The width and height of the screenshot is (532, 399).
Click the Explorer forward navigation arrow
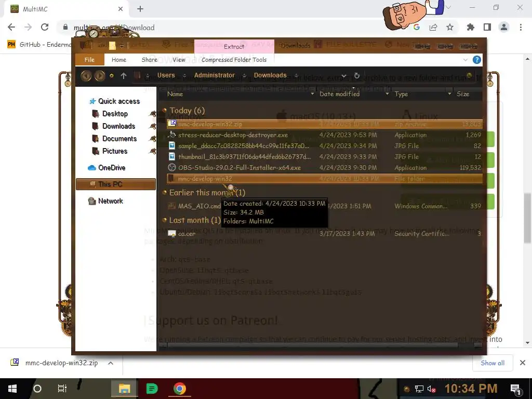99,75
